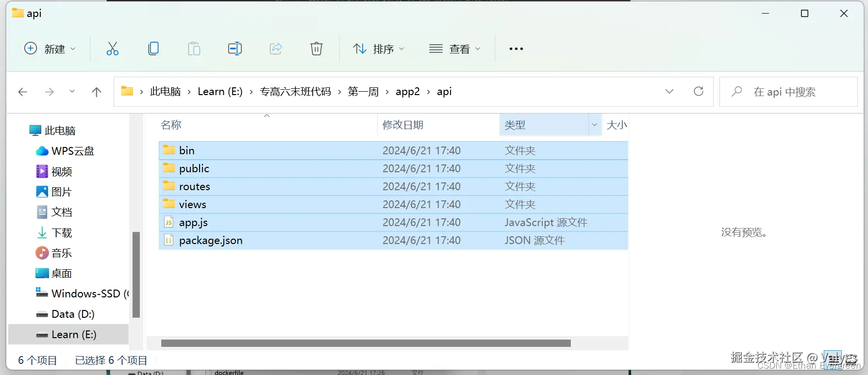Open the 排序 (Sort) dropdown
The height and width of the screenshot is (375, 868).
point(379,49)
